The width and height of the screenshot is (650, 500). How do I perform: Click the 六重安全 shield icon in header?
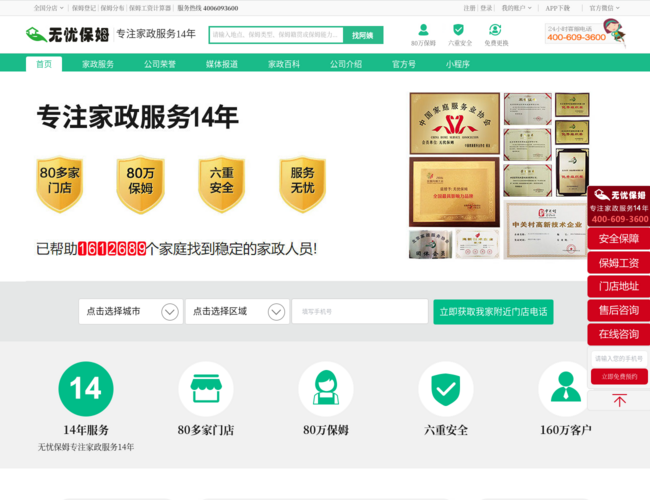(458, 30)
